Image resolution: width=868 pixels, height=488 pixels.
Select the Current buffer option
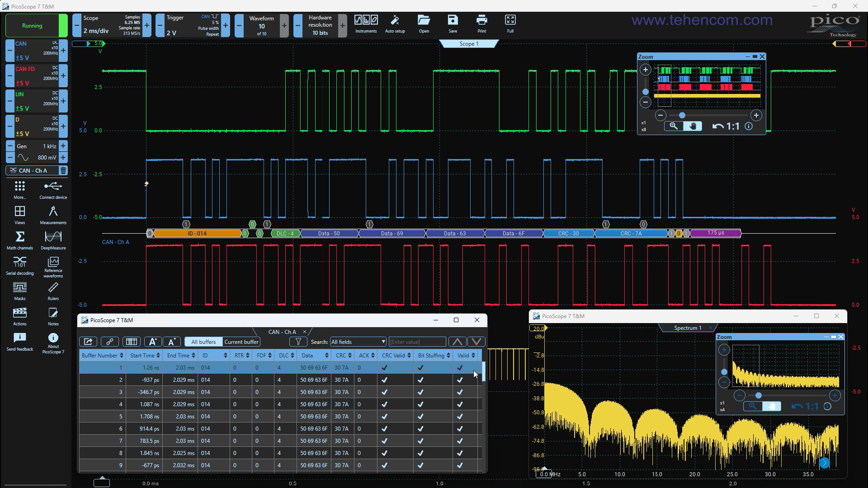coord(241,342)
